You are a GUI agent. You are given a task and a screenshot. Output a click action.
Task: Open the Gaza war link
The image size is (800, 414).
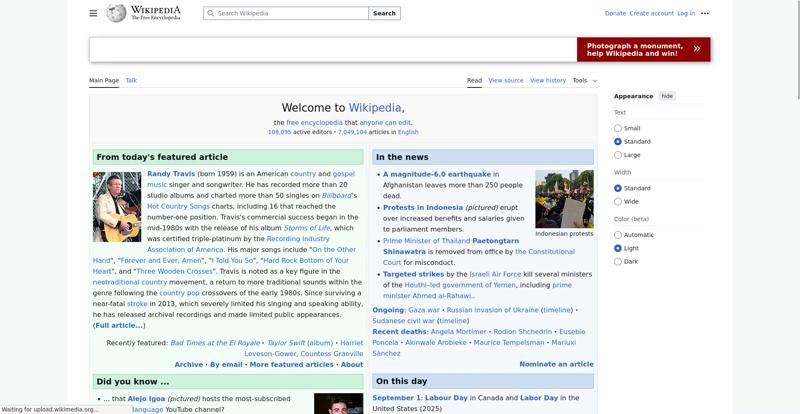(x=423, y=310)
